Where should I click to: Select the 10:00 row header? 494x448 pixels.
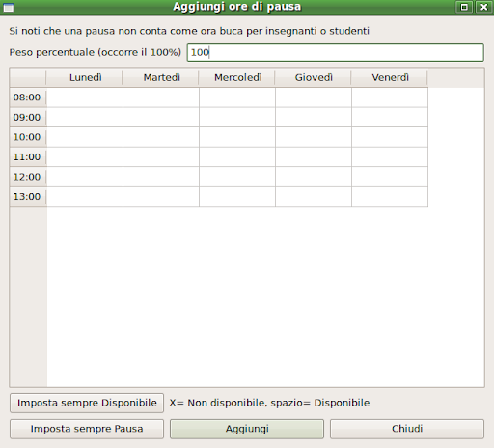click(x=28, y=137)
